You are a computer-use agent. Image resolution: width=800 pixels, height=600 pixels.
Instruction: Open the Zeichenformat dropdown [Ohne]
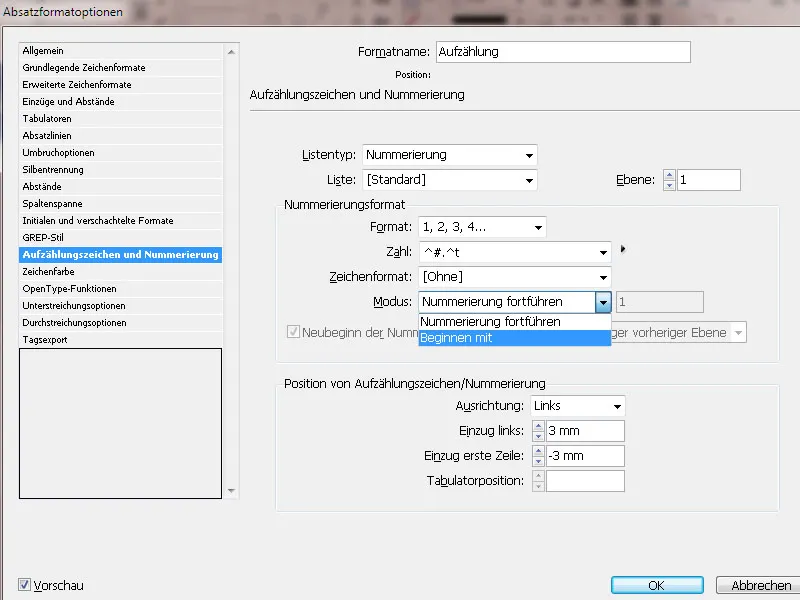(x=514, y=277)
